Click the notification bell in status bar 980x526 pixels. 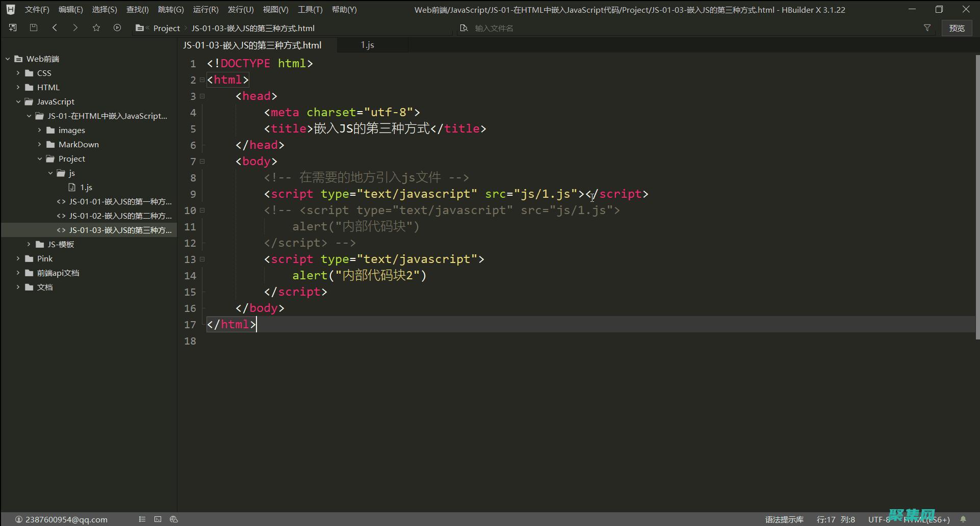pos(963,519)
